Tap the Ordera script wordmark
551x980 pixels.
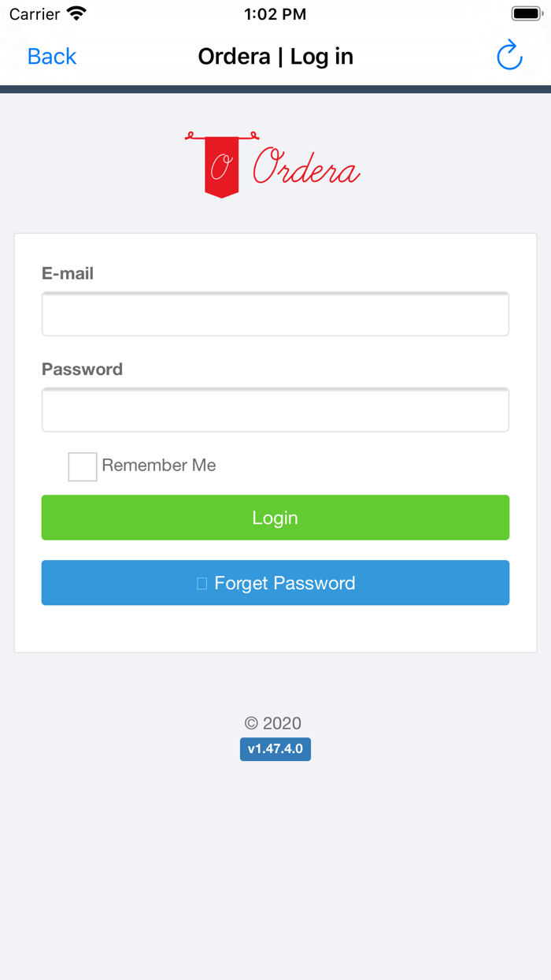click(306, 166)
